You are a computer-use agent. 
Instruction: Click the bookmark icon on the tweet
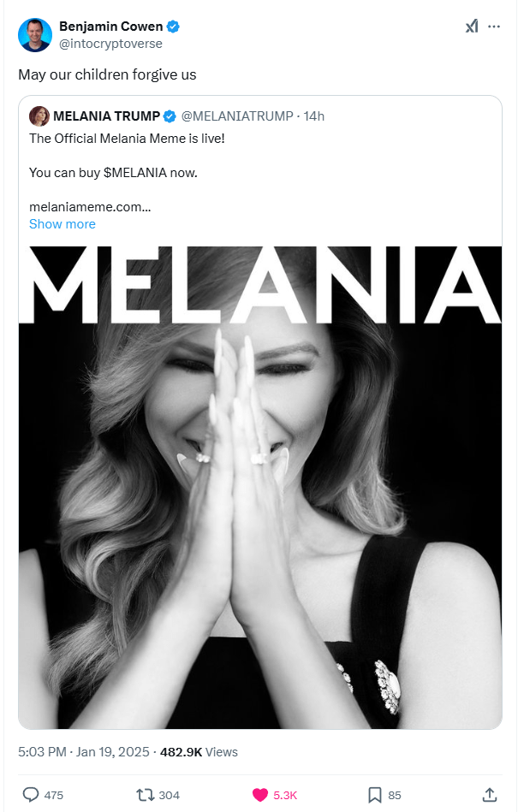(373, 795)
